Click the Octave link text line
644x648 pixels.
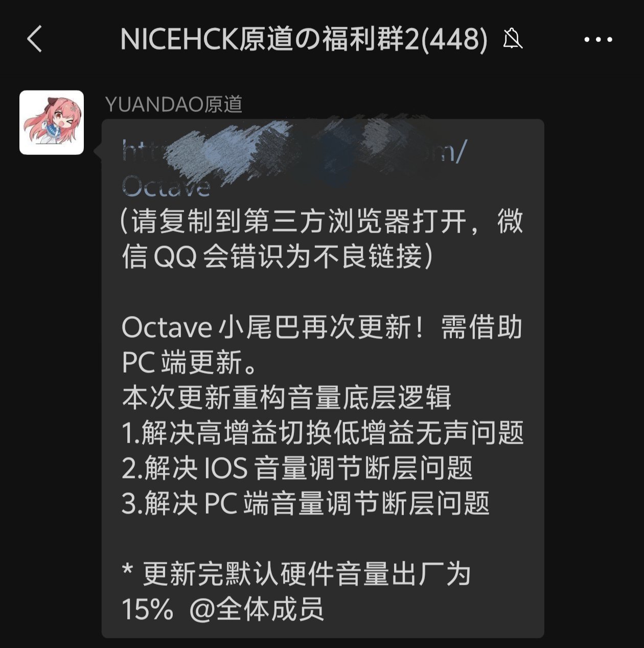(166, 186)
